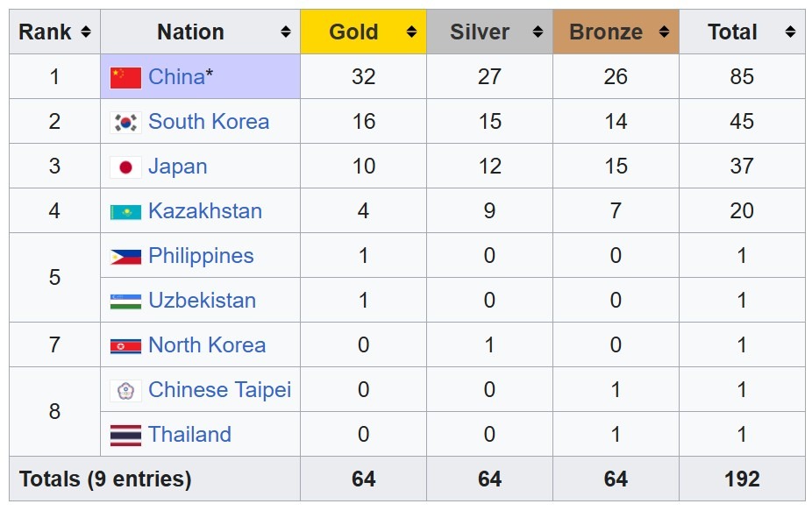812x511 pixels.
Task: Sort by Total medals arrows
Action: click(790, 32)
